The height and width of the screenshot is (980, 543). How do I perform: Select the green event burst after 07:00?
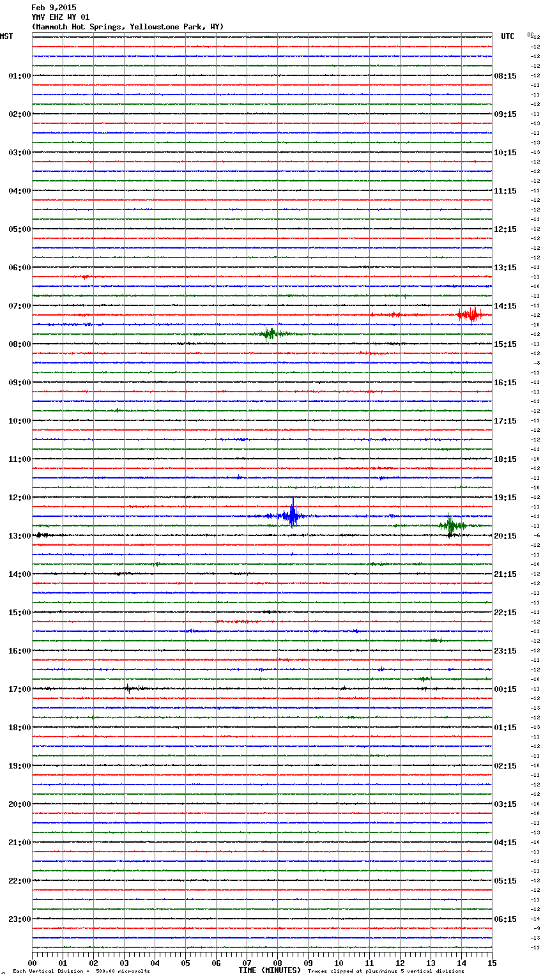pyautogui.click(x=270, y=333)
